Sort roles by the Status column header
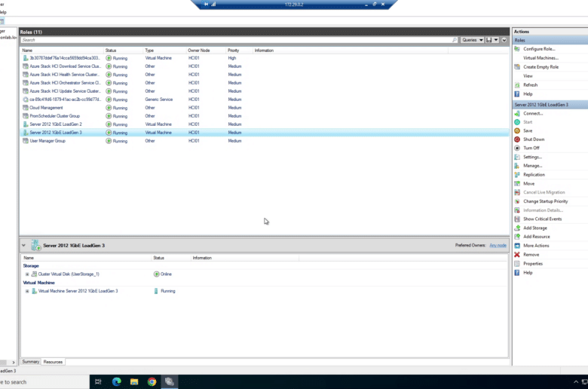This screenshot has height=389, width=588. [124, 51]
